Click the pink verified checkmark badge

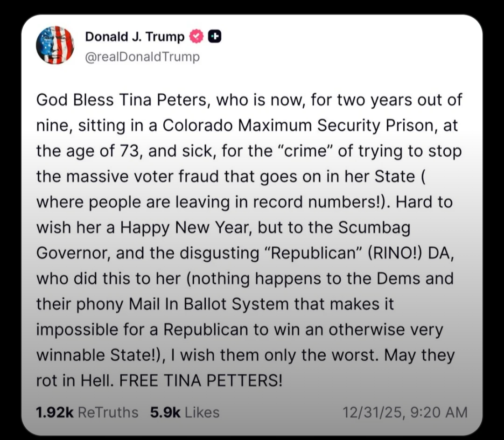click(x=196, y=36)
